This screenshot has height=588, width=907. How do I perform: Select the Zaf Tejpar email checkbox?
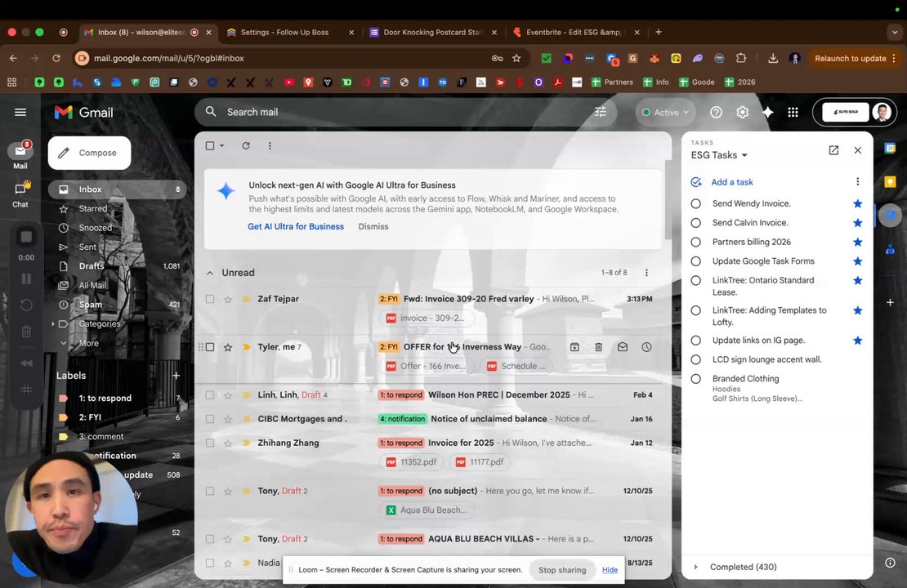[210, 299]
